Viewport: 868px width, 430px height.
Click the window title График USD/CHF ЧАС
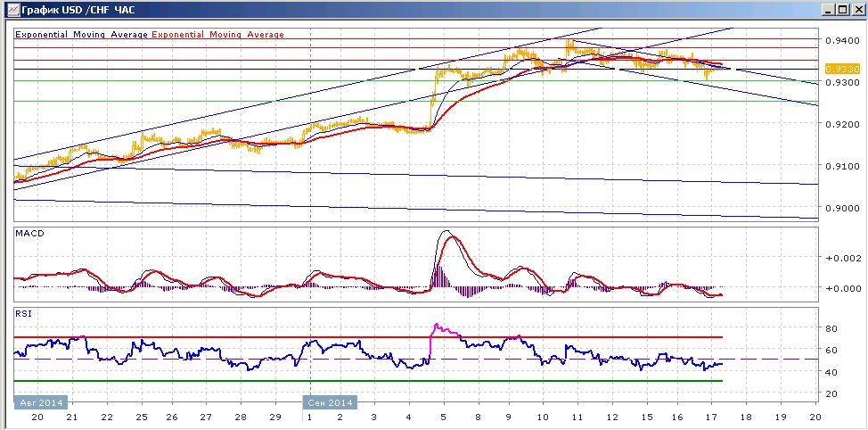click(77, 10)
